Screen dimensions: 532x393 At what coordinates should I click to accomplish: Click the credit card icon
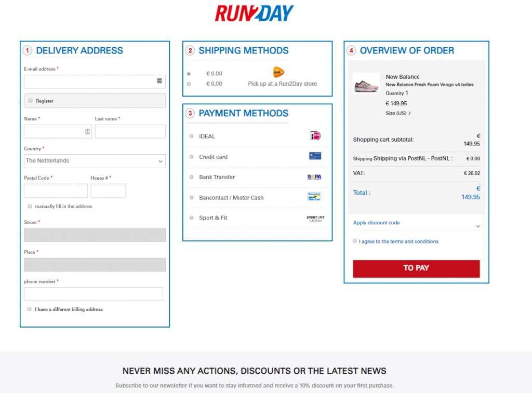point(315,156)
